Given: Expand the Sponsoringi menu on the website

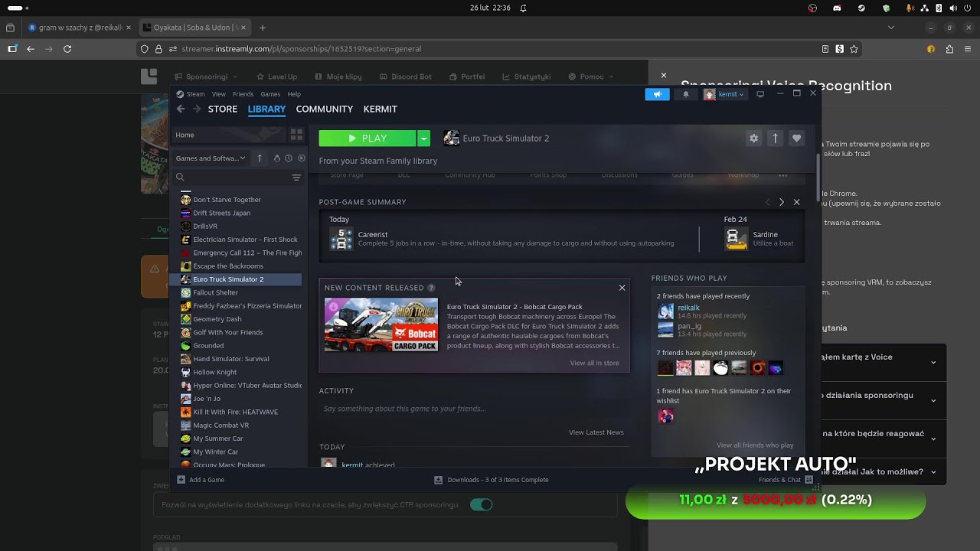Looking at the screenshot, I should point(206,77).
